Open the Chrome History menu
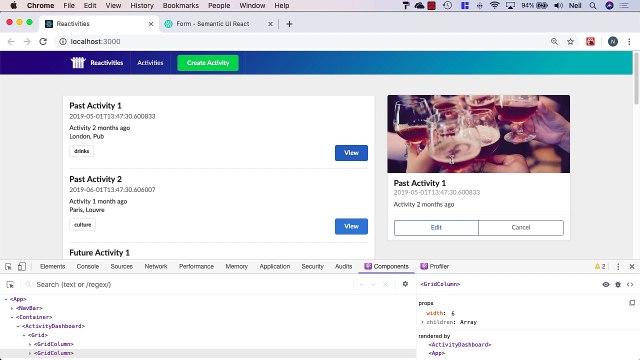Viewport: 640px width, 360px height. click(x=142, y=5)
